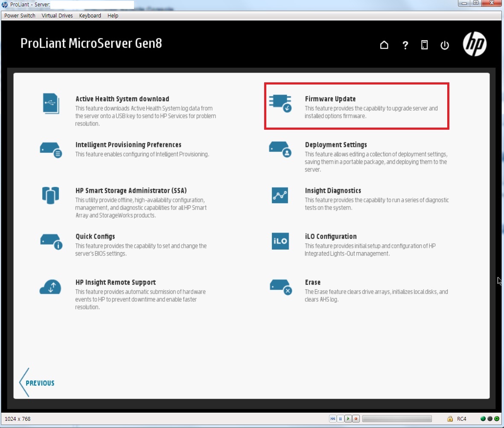Click the RC4 encryption label
The image size is (504, 428).
coord(462,419)
